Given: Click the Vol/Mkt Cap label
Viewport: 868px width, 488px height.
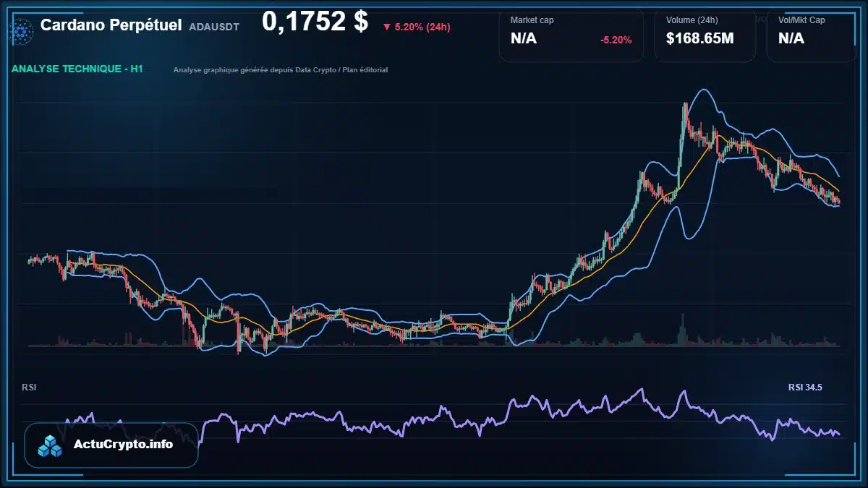Looking at the screenshot, I should pyautogui.click(x=801, y=20).
